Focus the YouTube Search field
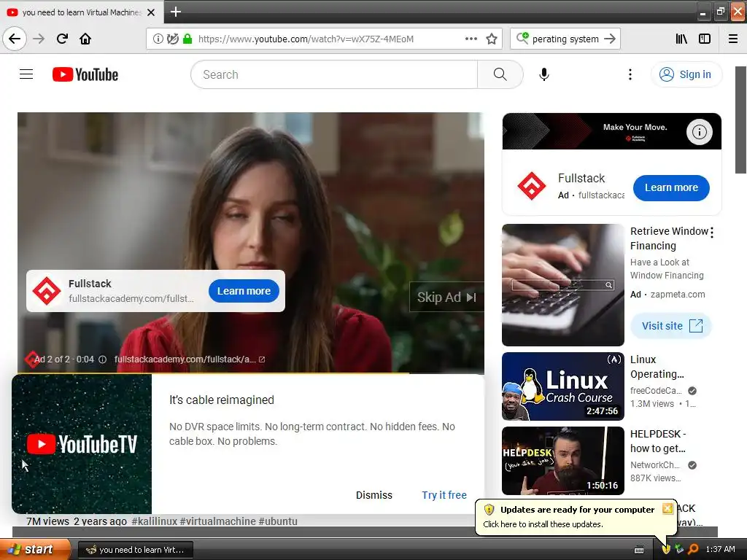Screen dimensions: 747x560 pyautogui.click(x=334, y=74)
